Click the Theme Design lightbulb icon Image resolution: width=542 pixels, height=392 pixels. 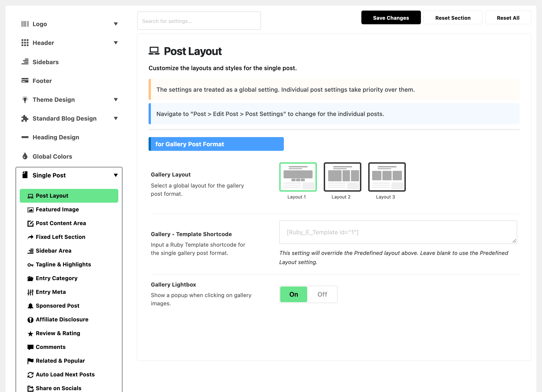tap(25, 99)
